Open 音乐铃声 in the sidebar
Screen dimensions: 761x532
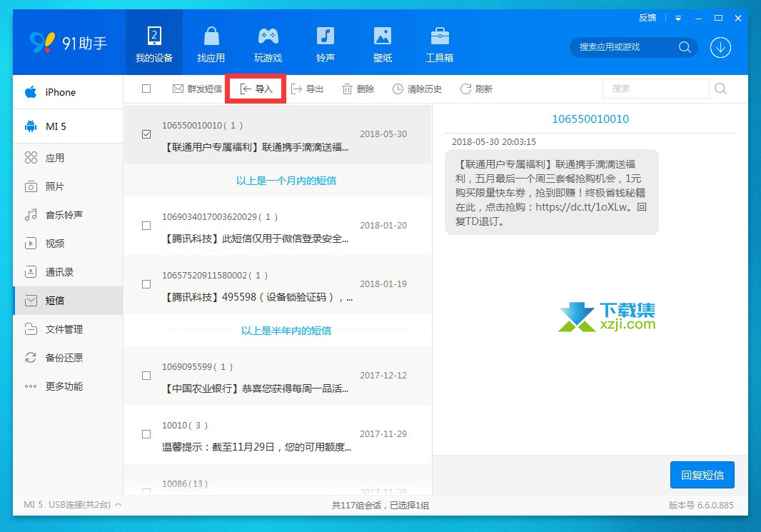click(68, 214)
